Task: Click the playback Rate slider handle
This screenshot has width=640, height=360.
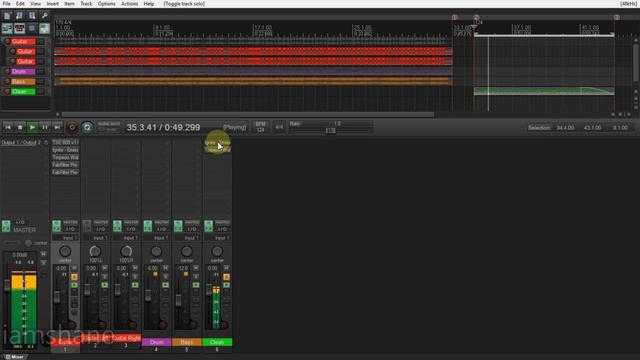Action: click(331, 131)
